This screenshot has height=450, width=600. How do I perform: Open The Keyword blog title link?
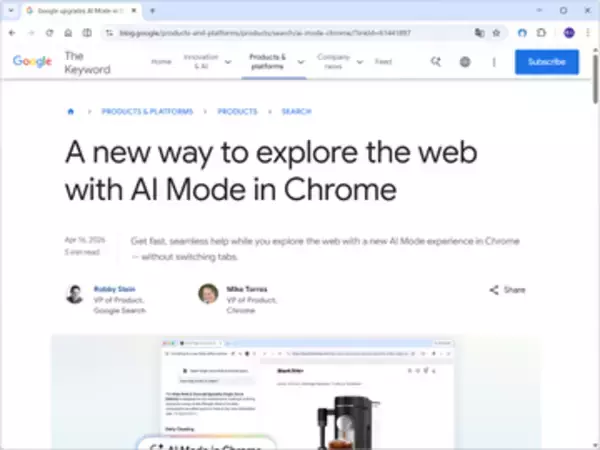pos(87,63)
